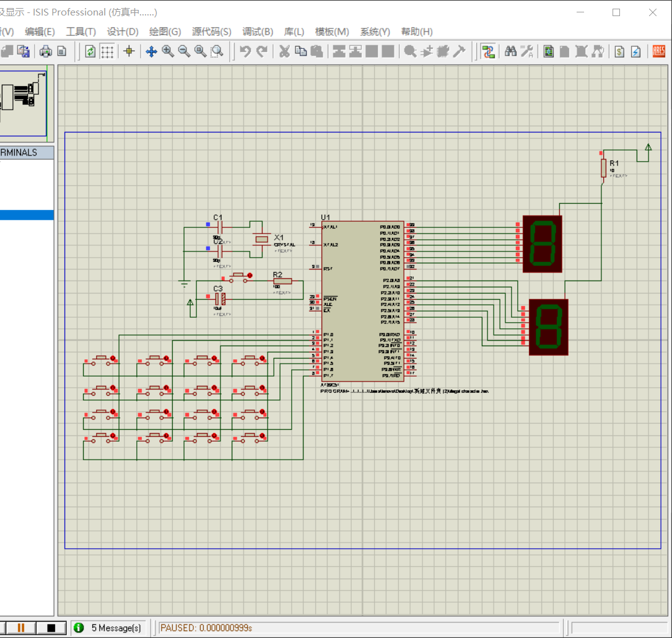Click the Pick parts from library icon

pos(410,51)
